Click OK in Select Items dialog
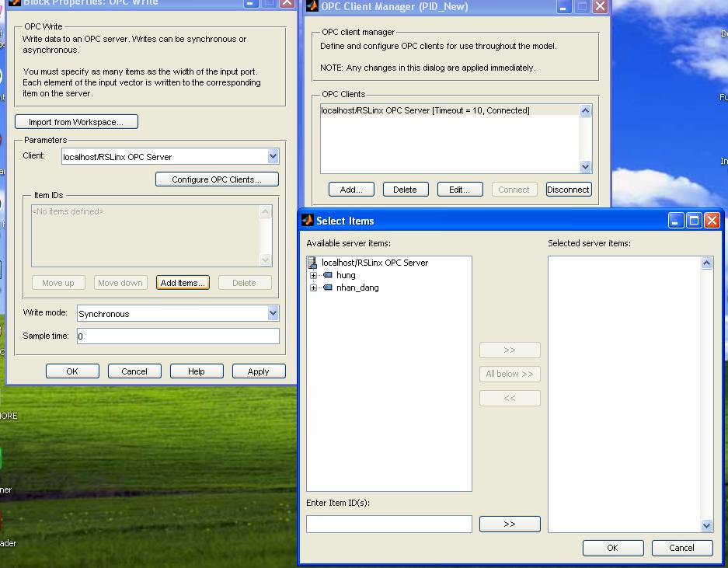The height and width of the screenshot is (568, 728). (613, 548)
